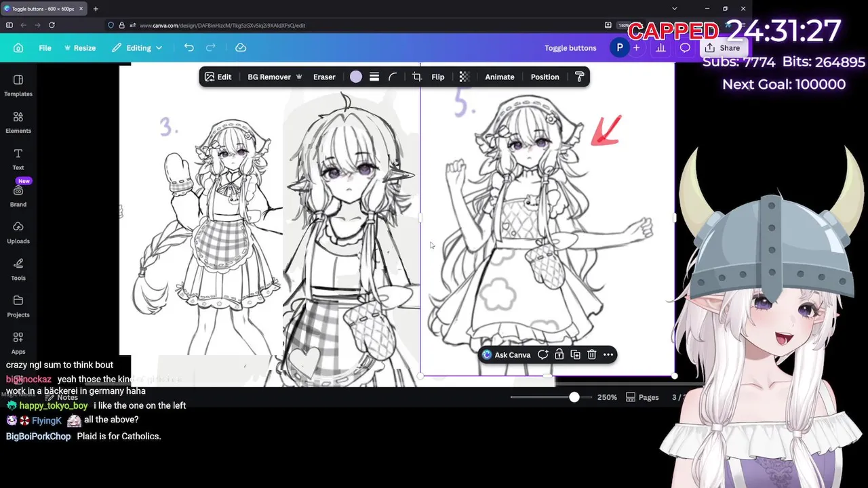Click the Resize crown button

pyautogui.click(x=80, y=48)
